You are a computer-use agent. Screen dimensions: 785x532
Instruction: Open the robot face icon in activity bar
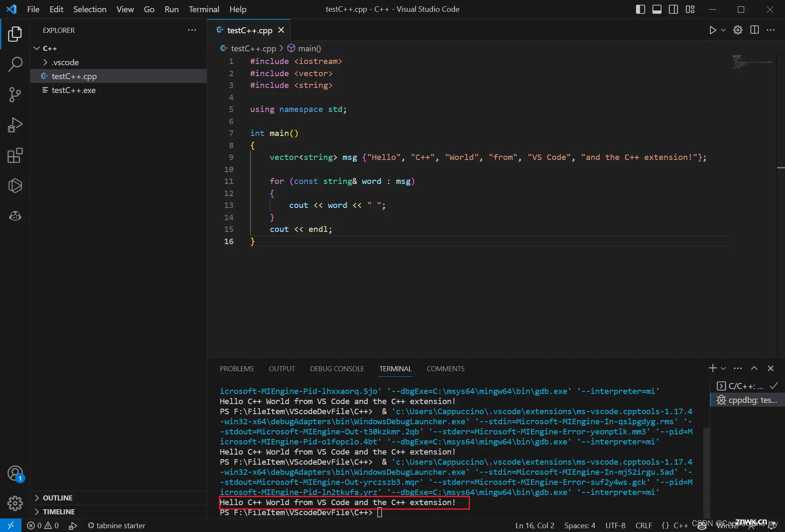tap(15, 216)
